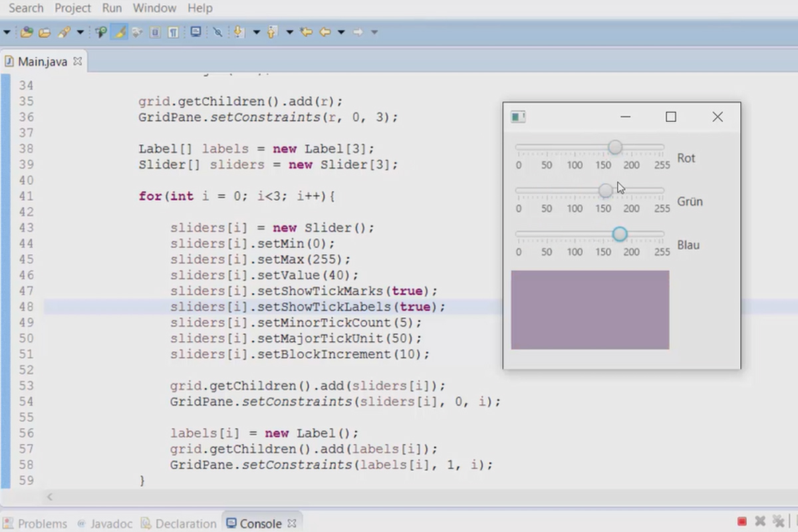Click scroll-left arrow of editor horizontal scrollbar
This screenshot has height=532, width=798.
pyautogui.click(x=49, y=497)
